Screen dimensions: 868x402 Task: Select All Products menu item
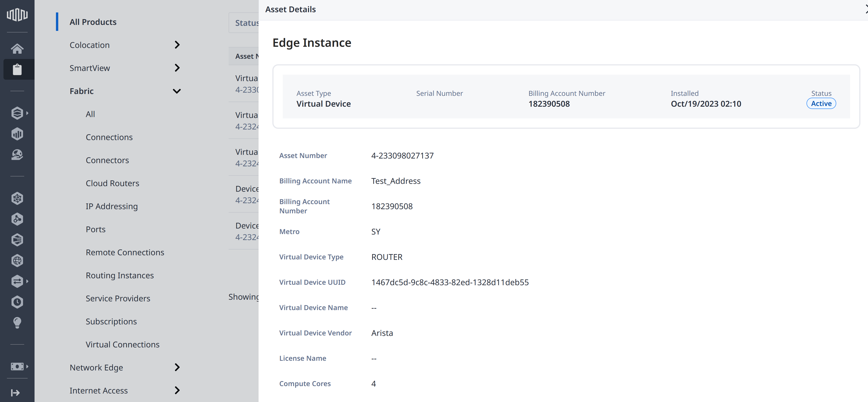(93, 22)
